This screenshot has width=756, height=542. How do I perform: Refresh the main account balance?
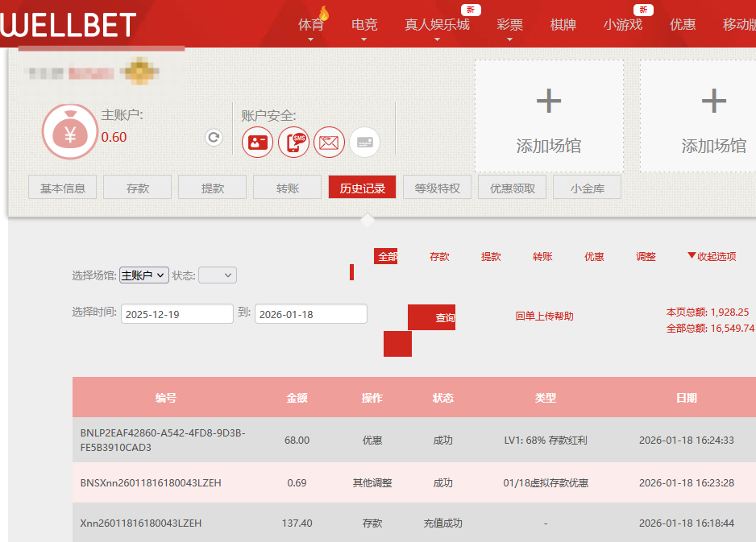[214, 138]
